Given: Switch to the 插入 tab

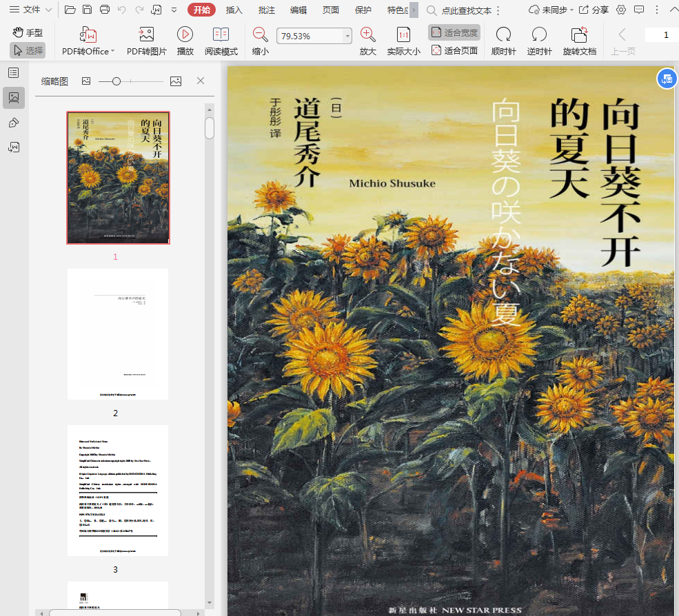Looking at the screenshot, I should (234, 10).
